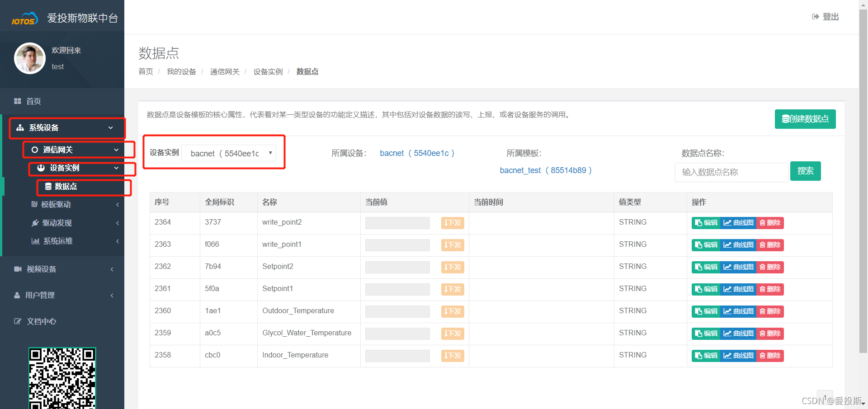Open the 系统运维 chart icon menu

point(35,241)
